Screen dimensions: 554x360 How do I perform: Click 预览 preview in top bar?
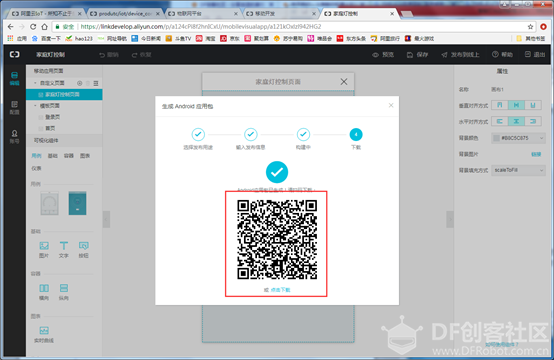pos(383,55)
